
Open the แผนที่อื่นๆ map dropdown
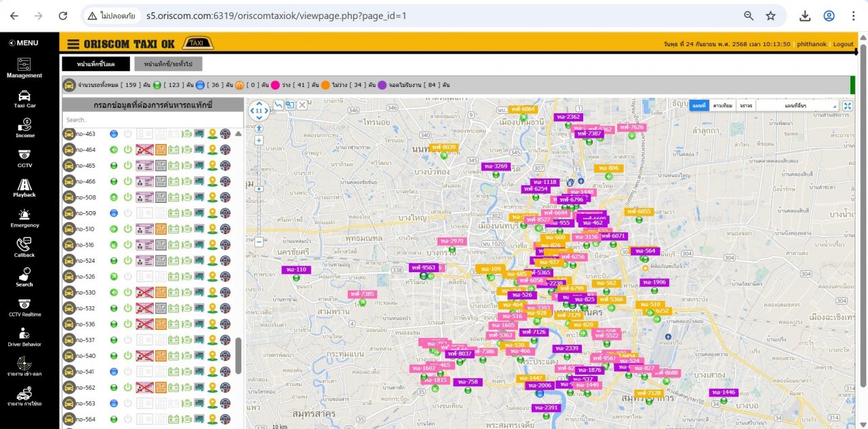point(797,106)
